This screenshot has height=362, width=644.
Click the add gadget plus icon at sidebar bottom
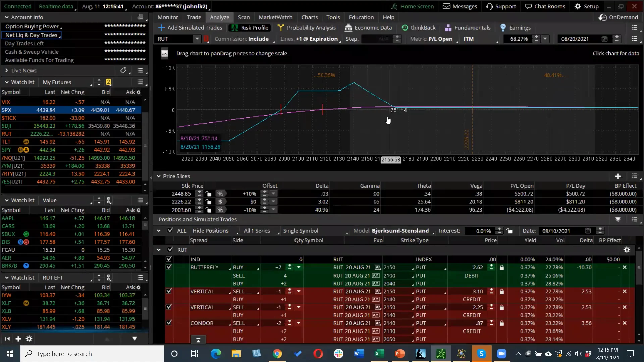click(18, 339)
